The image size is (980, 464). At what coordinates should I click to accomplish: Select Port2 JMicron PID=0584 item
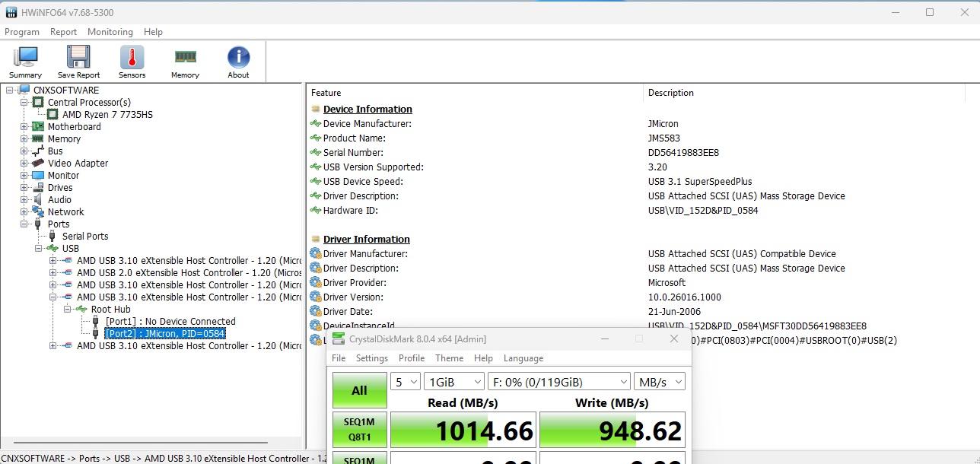click(165, 334)
